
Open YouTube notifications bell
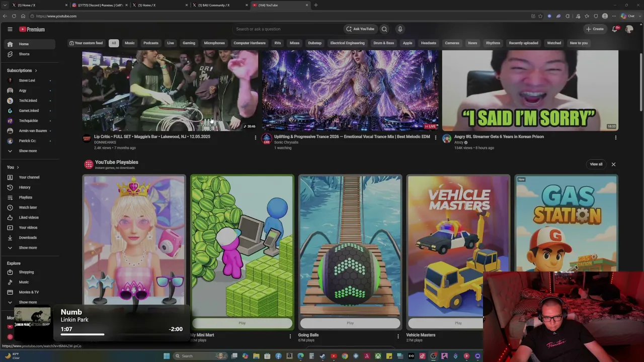[615, 29]
